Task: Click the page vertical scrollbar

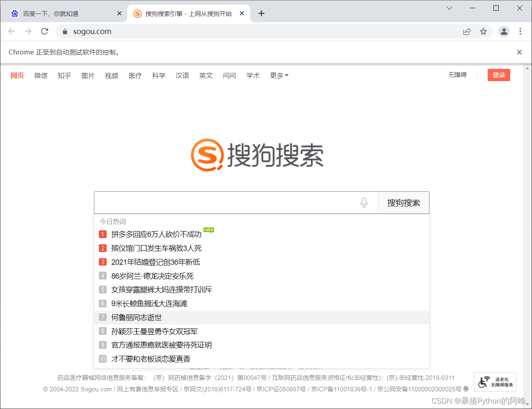Action: point(527,236)
